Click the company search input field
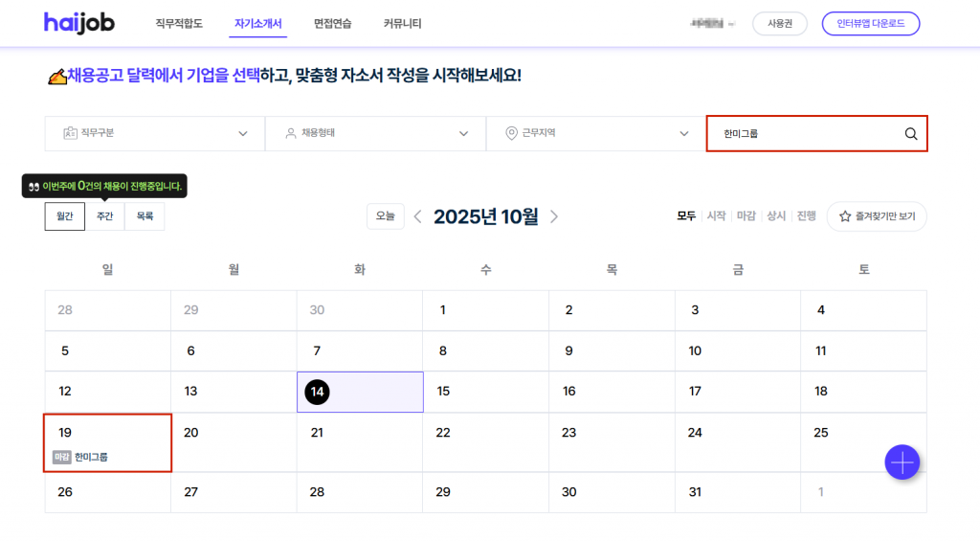The height and width of the screenshot is (541, 980). pos(804,134)
